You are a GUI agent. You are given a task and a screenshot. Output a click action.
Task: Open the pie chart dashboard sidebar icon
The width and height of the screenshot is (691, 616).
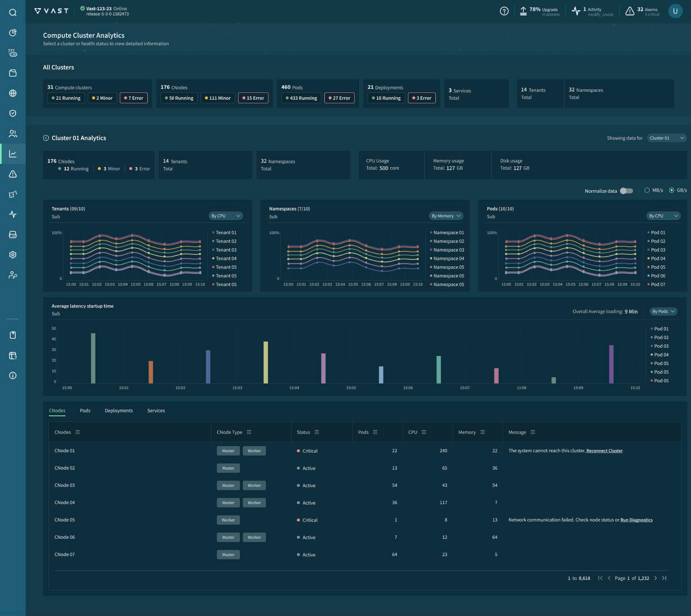coord(13,33)
